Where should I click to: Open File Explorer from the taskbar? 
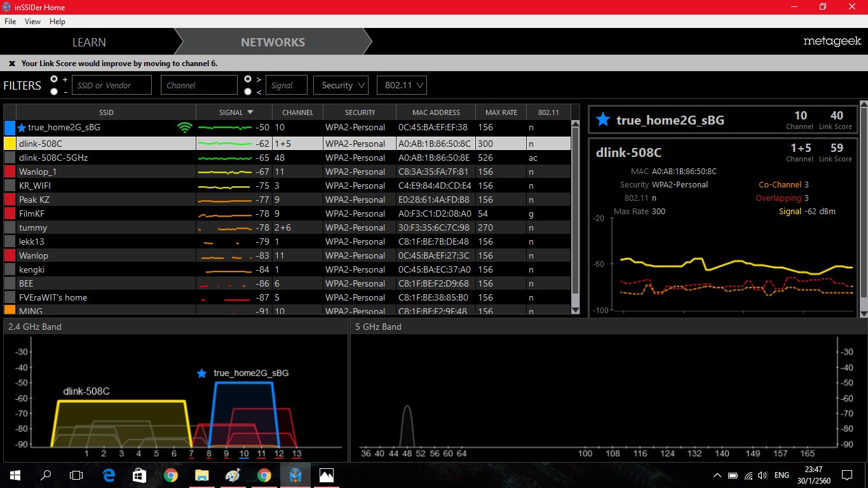pos(201,475)
